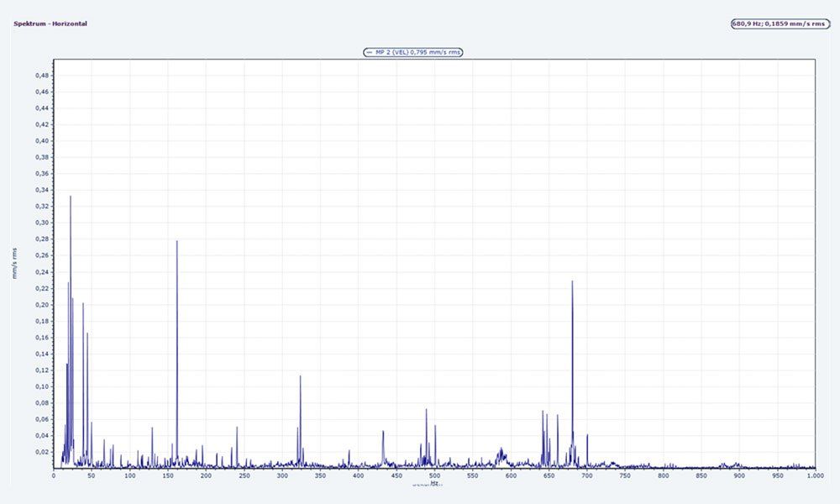The height and width of the screenshot is (504, 840).
Task: Click the 0,20 tick on amplitude axis
Action: click(41, 305)
